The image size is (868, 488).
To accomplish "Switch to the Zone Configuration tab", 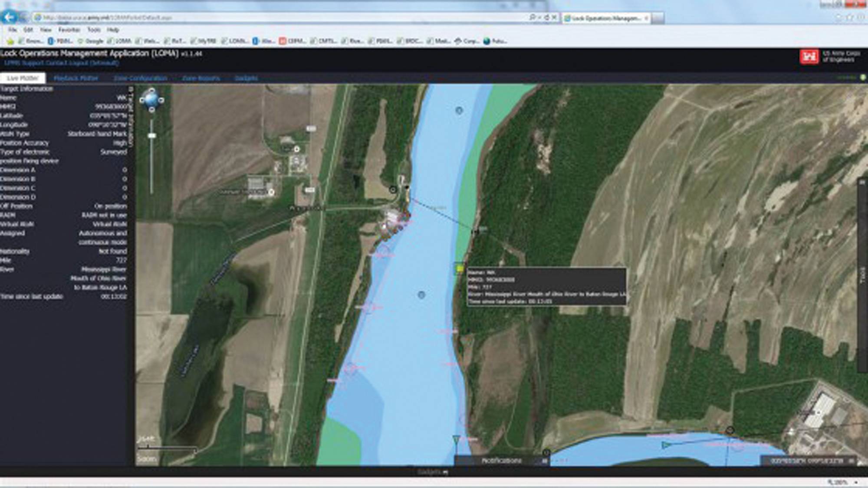I will coord(140,78).
